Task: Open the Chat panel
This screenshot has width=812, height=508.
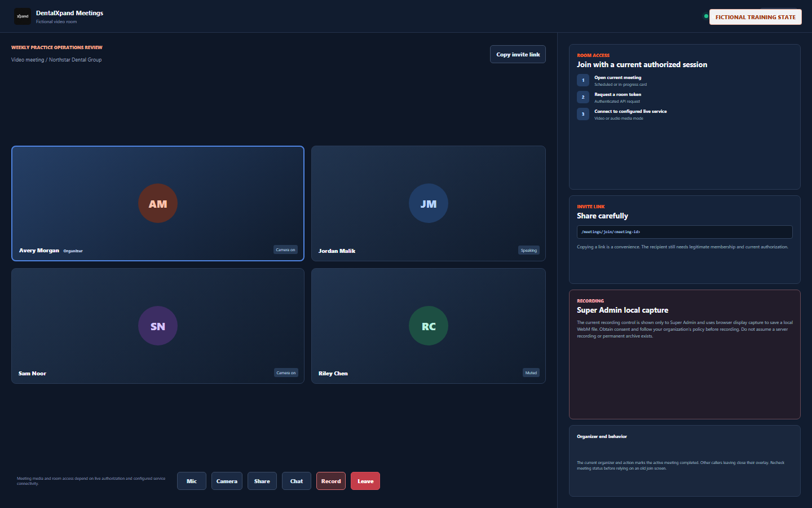Action: click(297, 481)
